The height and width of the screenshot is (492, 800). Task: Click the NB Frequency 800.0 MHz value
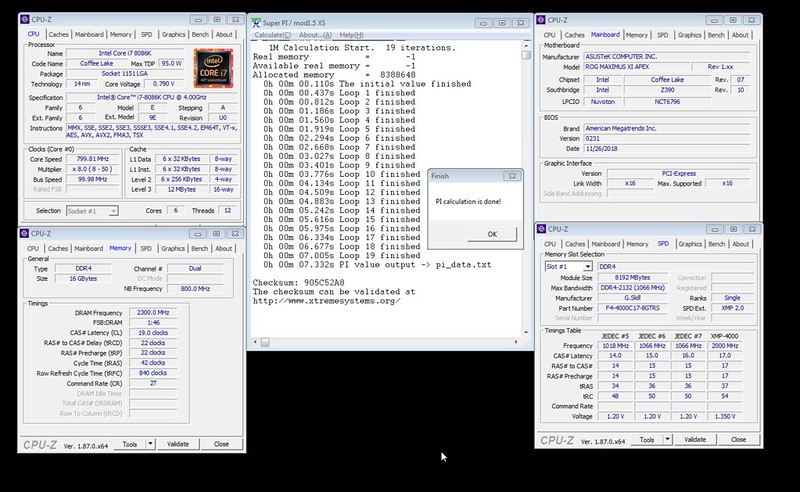point(195,288)
